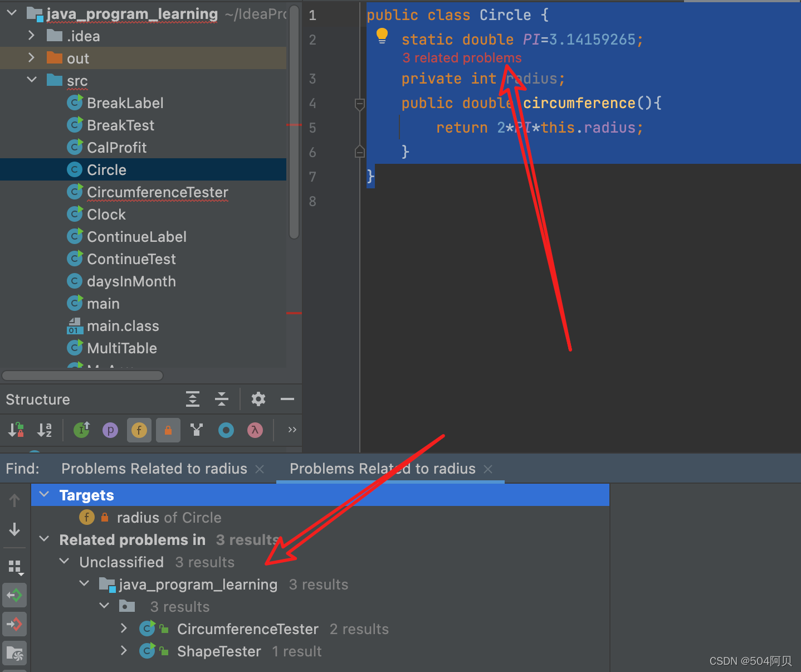Switch to first Problems Related to radius tab
Viewport: 801px width, 672px height.
pyautogui.click(x=154, y=469)
